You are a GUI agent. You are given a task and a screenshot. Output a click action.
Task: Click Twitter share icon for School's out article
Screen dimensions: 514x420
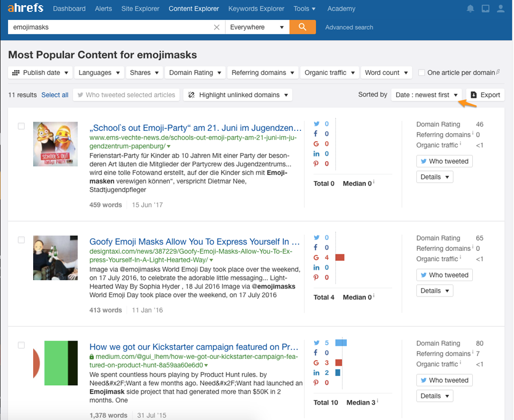(x=317, y=124)
